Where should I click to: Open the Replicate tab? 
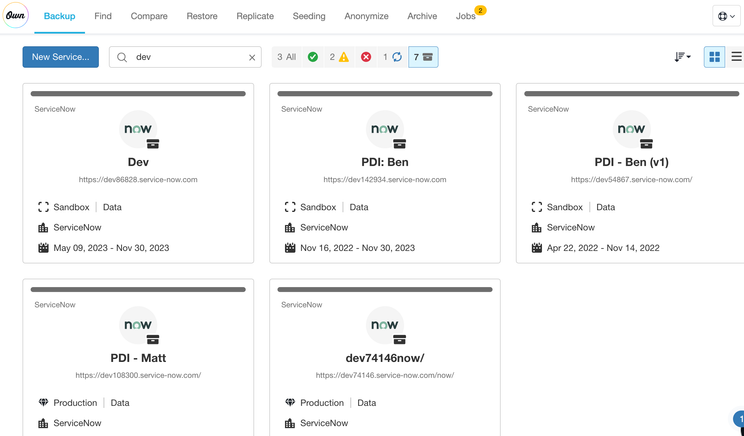tap(255, 16)
